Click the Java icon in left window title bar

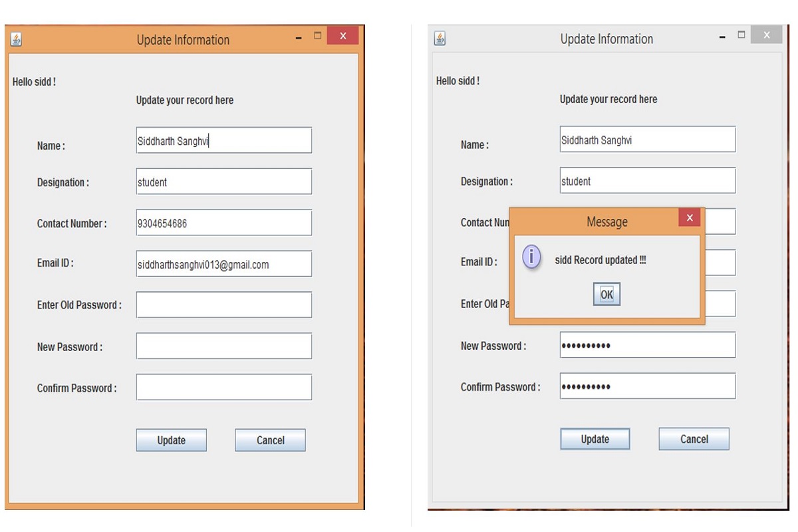[x=17, y=40]
